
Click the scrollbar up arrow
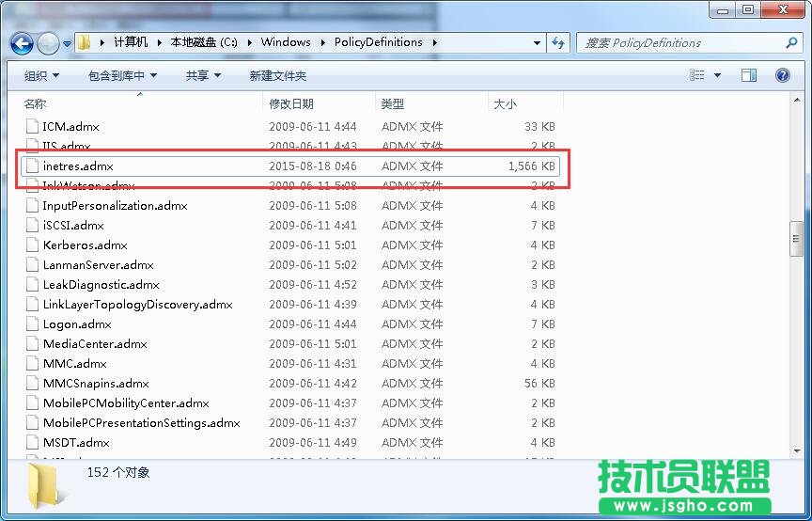click(x=797, y=100)
